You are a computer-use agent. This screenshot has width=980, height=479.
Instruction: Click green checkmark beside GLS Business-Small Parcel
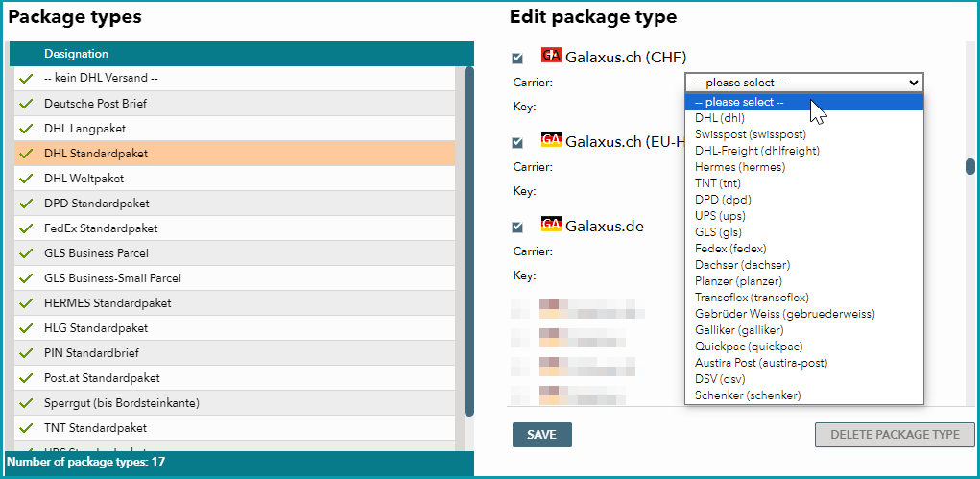tap(26, 279)
